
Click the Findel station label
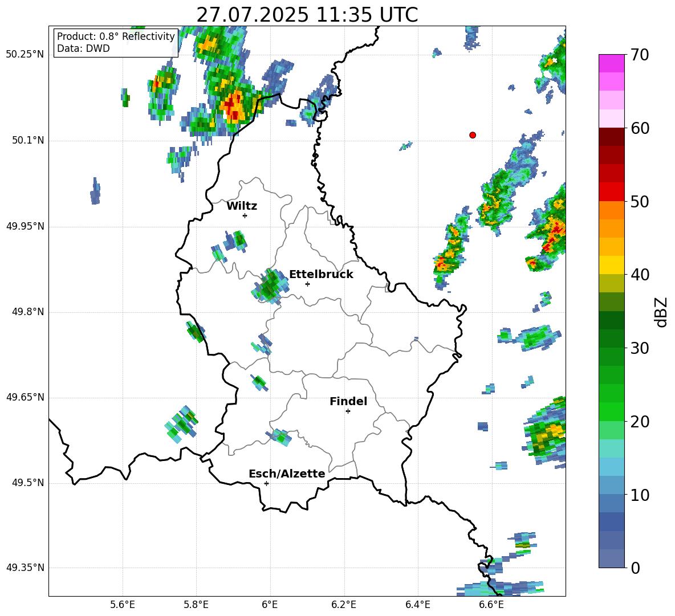pos(348,401)
